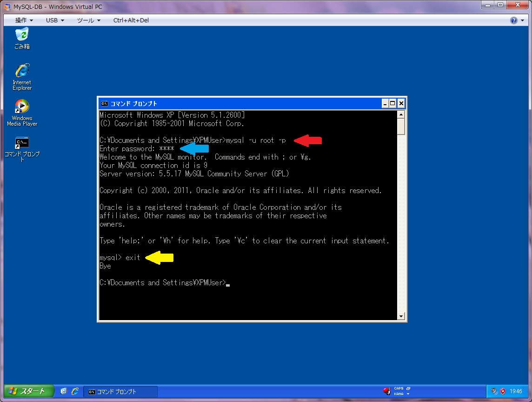Click the IME language bar icon
Image resolution: width=532 pixels, height=402 pixels.
coord(387,391)
